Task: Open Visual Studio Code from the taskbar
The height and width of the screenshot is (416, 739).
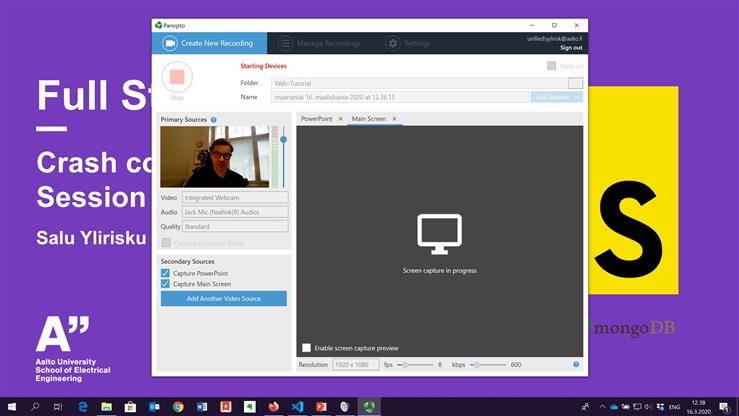Action: [x=298, y=407]
